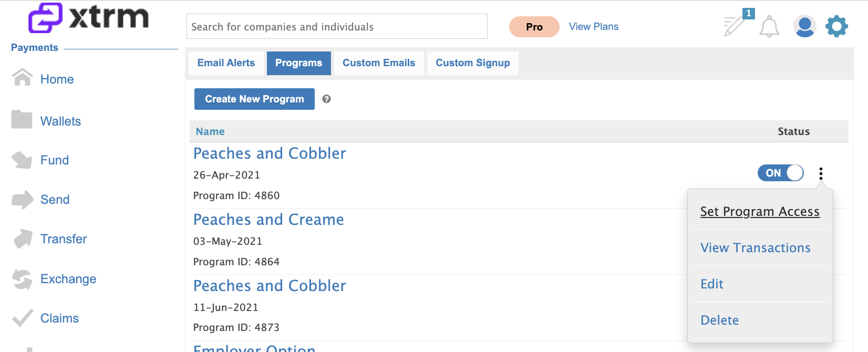Toggle Peaches and Cobbler program ON switch
This screenshot has height=352, width=868.
click(x=780, y=173)
